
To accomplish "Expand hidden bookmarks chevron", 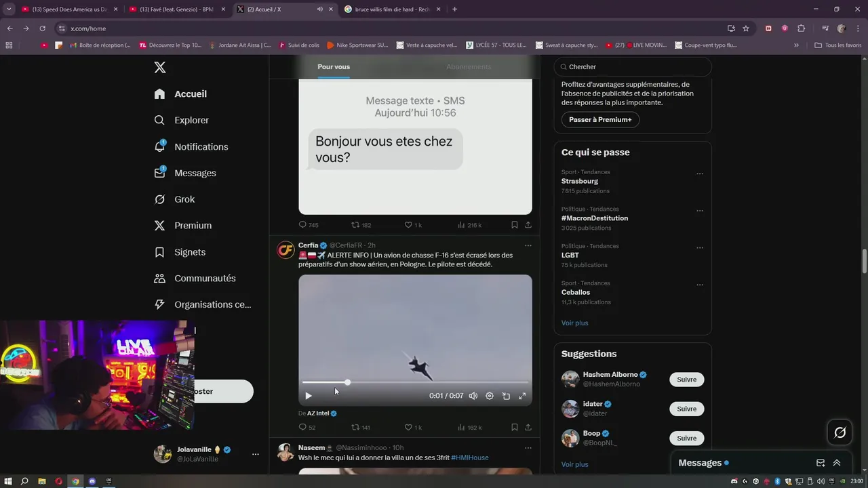I will click(x=796, y=45).
